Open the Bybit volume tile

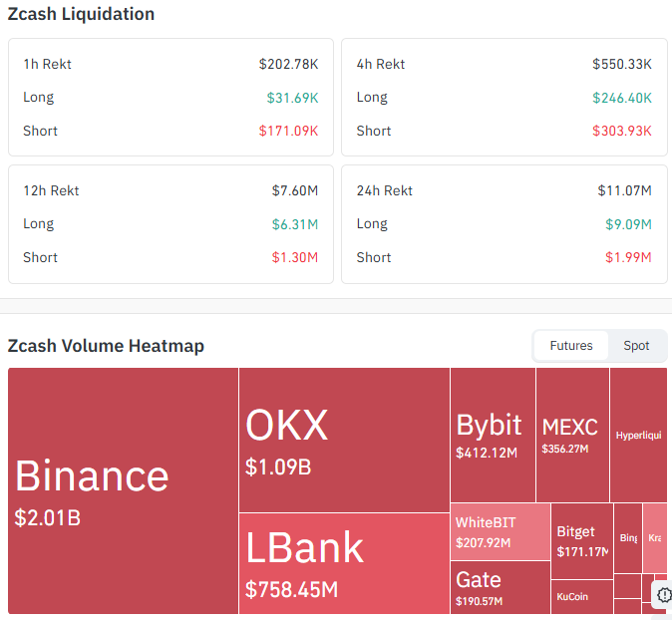(x=493, y=435)
